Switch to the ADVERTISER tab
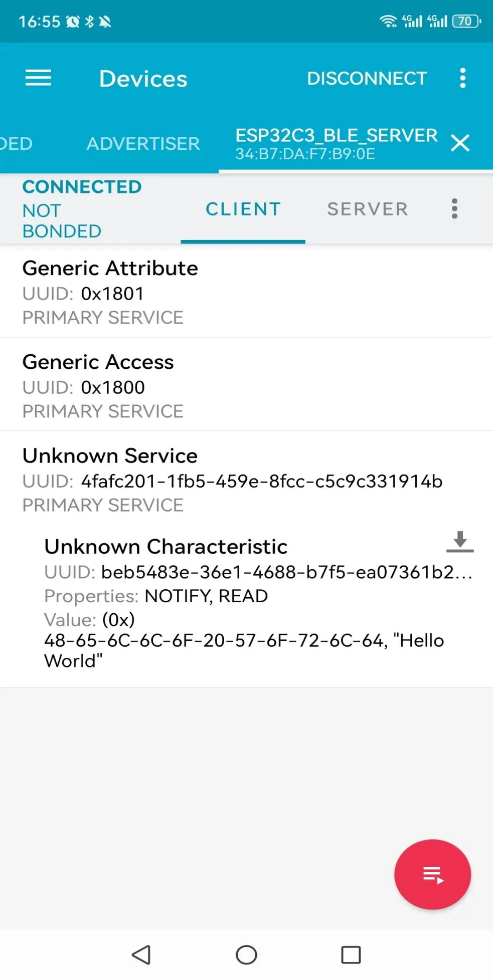493x980 pixels. coord(143,144)
